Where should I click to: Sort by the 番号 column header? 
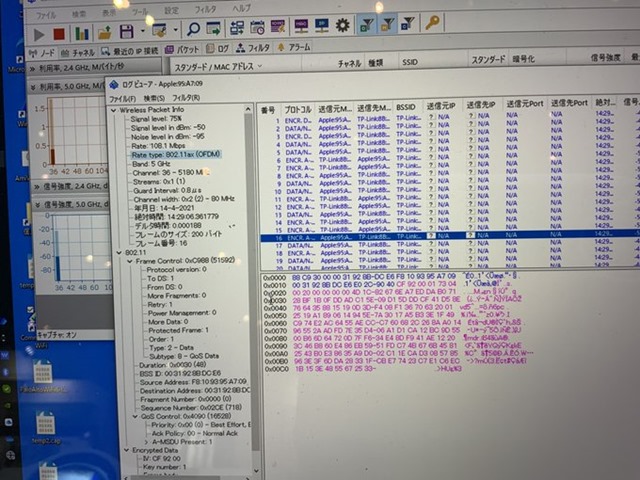pos(268,110)
